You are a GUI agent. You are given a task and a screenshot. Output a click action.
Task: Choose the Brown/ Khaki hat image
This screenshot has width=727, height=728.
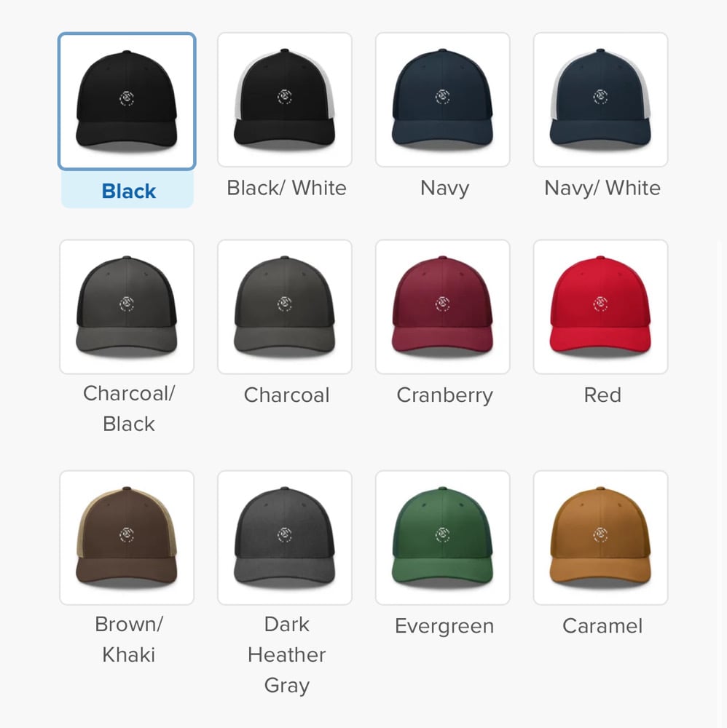(127, 537)
